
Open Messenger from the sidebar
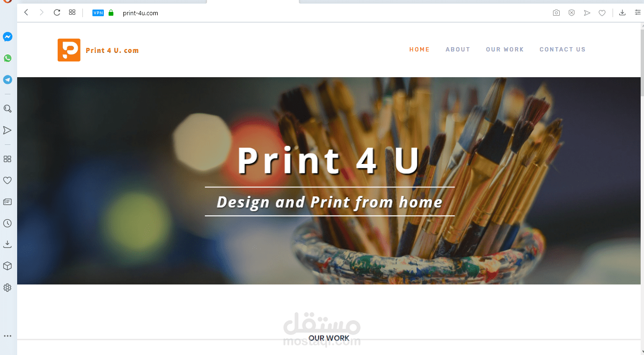click(8, 37)
